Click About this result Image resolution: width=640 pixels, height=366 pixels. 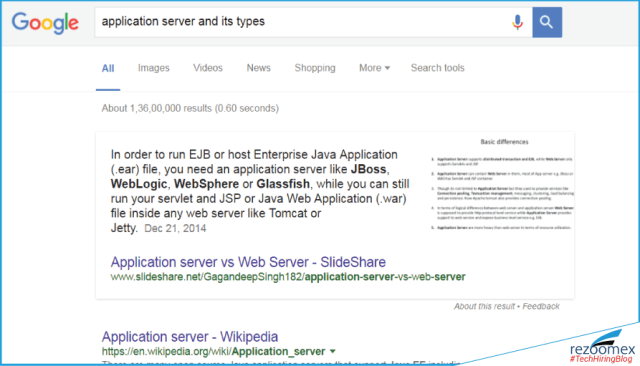(484, 306)
